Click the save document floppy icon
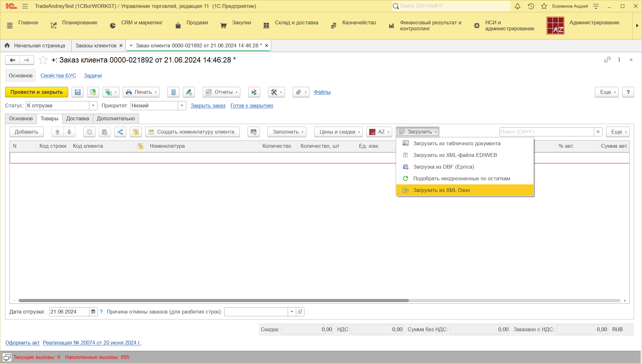This screenshot has height=364, width=642. click(x=78, y=92)
